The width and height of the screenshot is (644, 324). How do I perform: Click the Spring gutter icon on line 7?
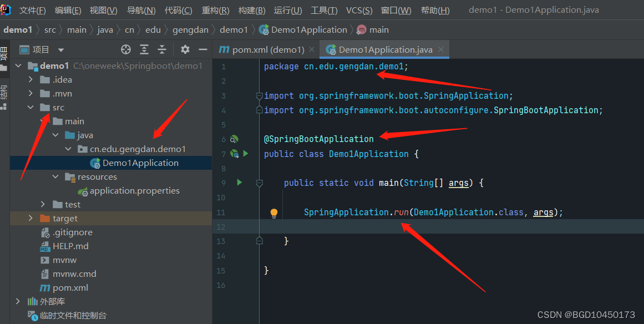pos(235,154)
